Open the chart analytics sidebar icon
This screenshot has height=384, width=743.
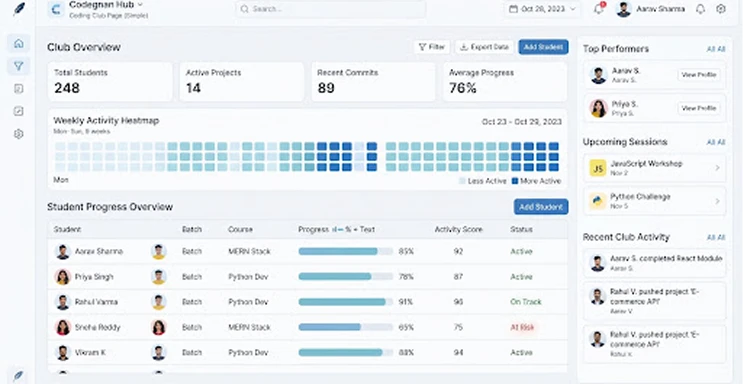coord(18,111)
